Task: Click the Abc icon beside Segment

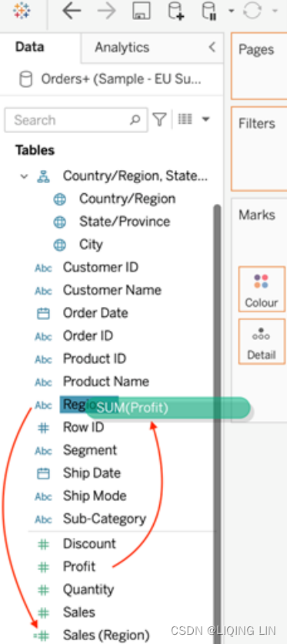Action: pyautogui.click(x=43, y=451)
